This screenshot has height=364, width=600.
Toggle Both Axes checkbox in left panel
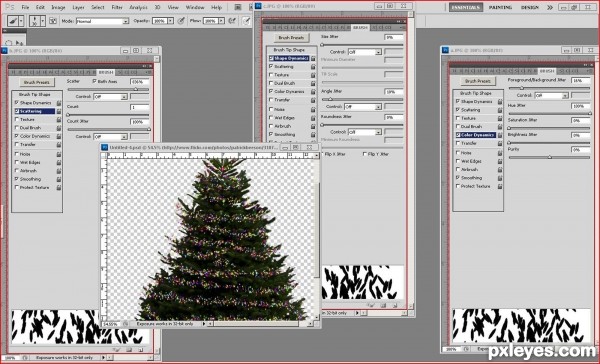pyautogui.click(x=95, y=82)
